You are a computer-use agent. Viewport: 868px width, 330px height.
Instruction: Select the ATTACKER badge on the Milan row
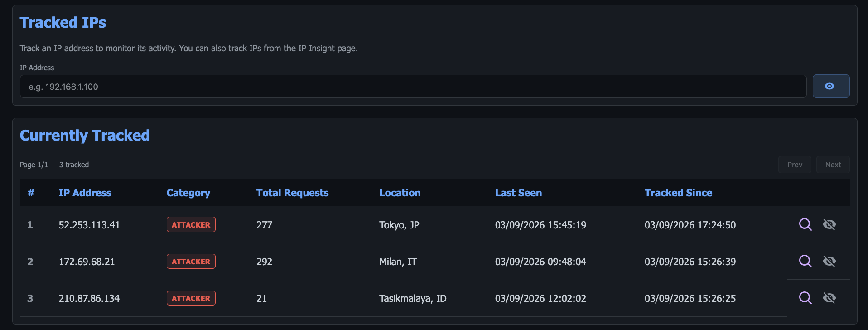pyautogui.click(x=191, y=261)
